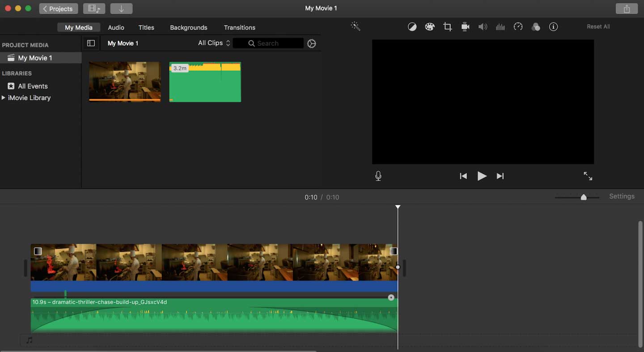Click the Reset All button
This screenshot has height=352, width=644.
pyautogui.click(x=598, y=27)
